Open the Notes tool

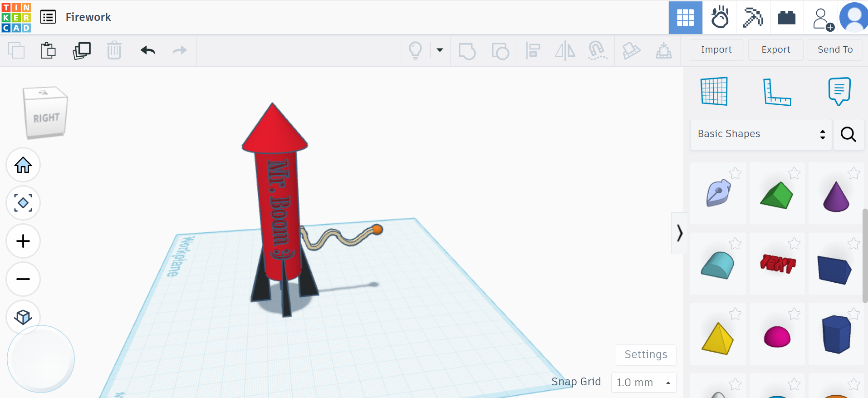coord(839,91)
